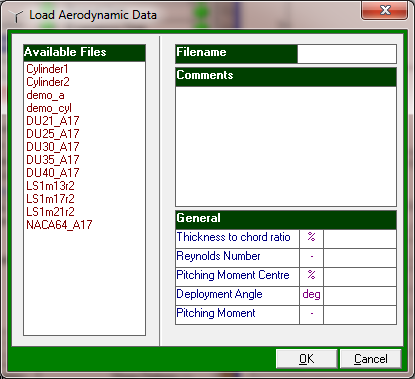415x379 pixels.
Task: Click the Thickness to chord ratio label
Action: [233, 237]
